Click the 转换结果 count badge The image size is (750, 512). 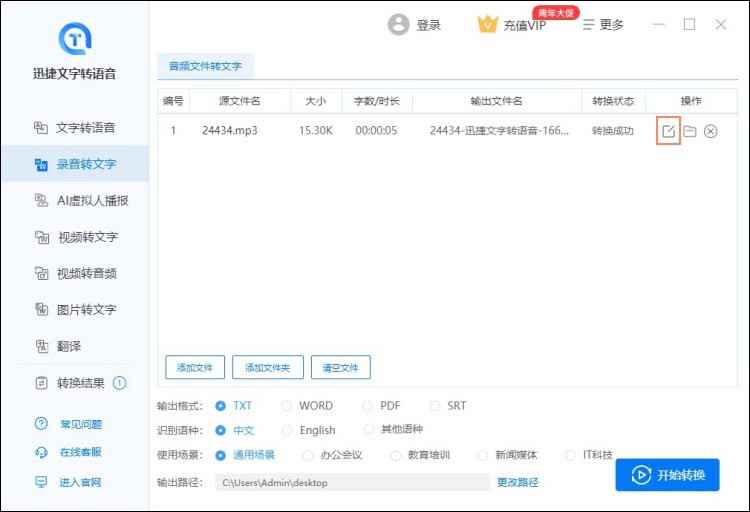tap(119, 383)
